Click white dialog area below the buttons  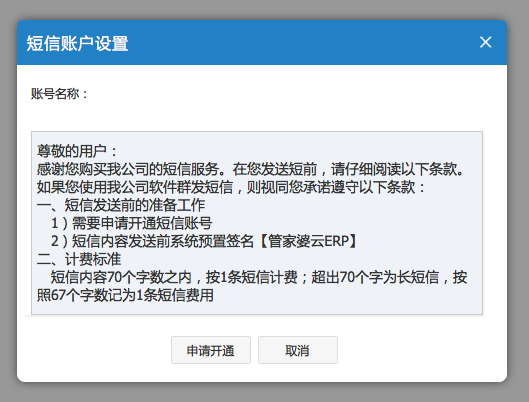pyautogui.click(x=262, y=373)
